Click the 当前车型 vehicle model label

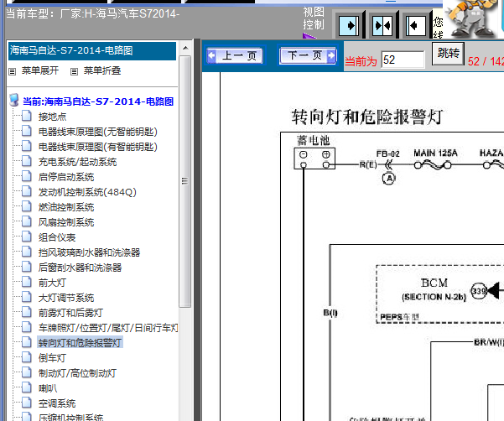pyautogui.click(x=93, y=13)
